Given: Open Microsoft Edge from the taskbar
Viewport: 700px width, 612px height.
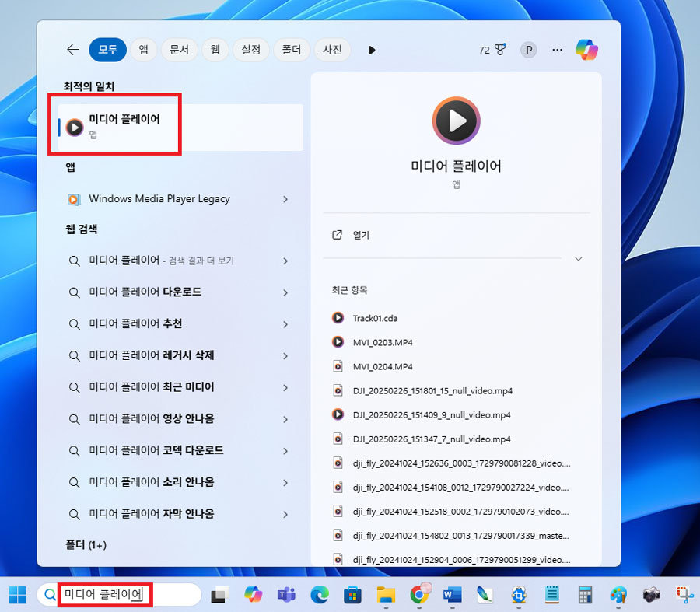Looking at the screenshot, I should (319, 595).
